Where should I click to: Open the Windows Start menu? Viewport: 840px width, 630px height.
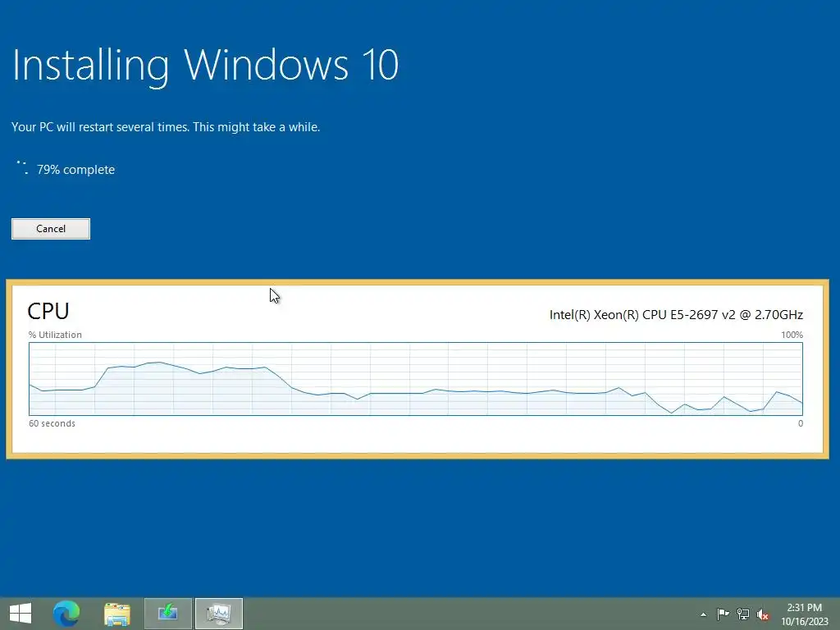pyautogui.click(x=21, y=614)
